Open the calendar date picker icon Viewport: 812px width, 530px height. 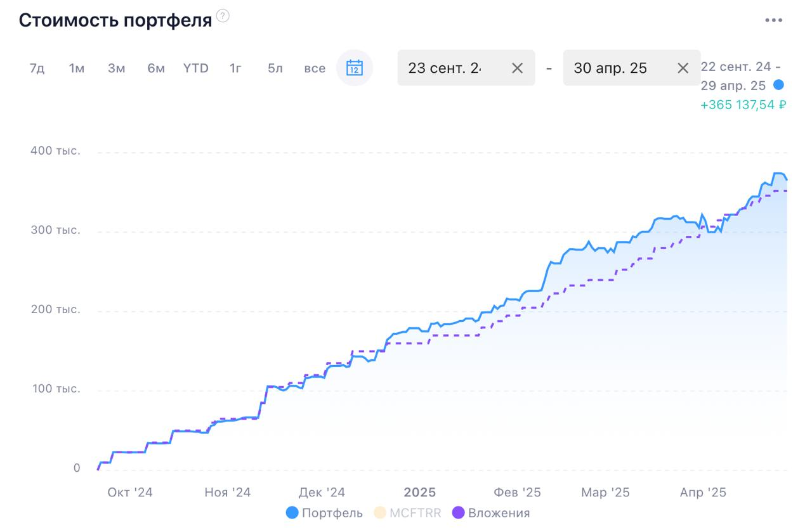pos(355,68)
